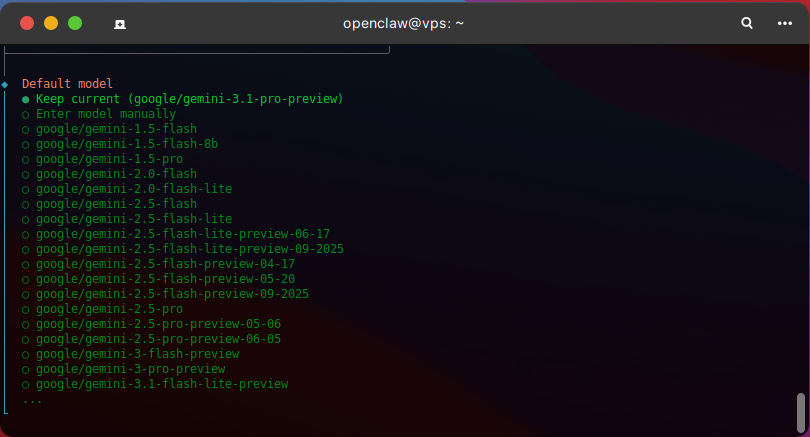
Task: Select the google/gemini-2.5-pro option
Action: [x=109, y=309]
